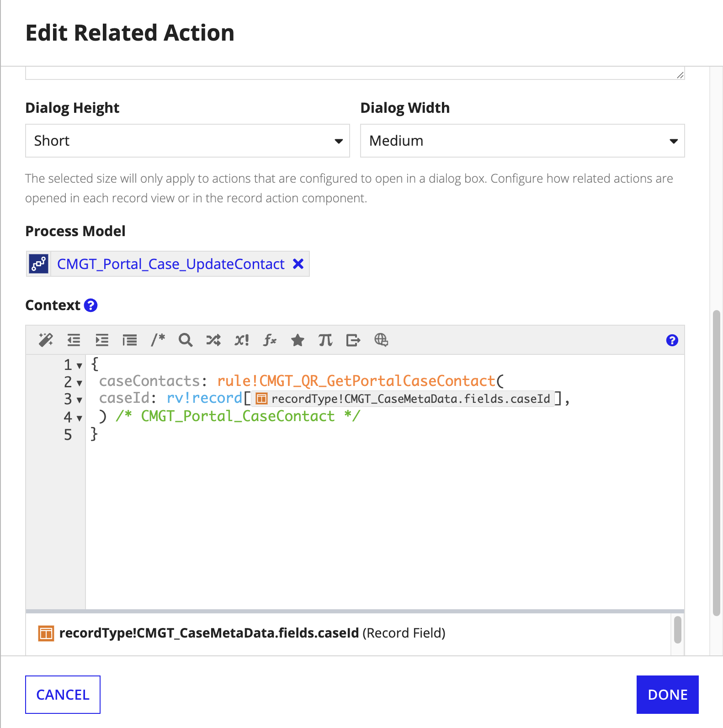The height and width of the screenshot is (728, 723).
Task: Click the fx functions toolbar icon
Action: click(x=270, y=340)
